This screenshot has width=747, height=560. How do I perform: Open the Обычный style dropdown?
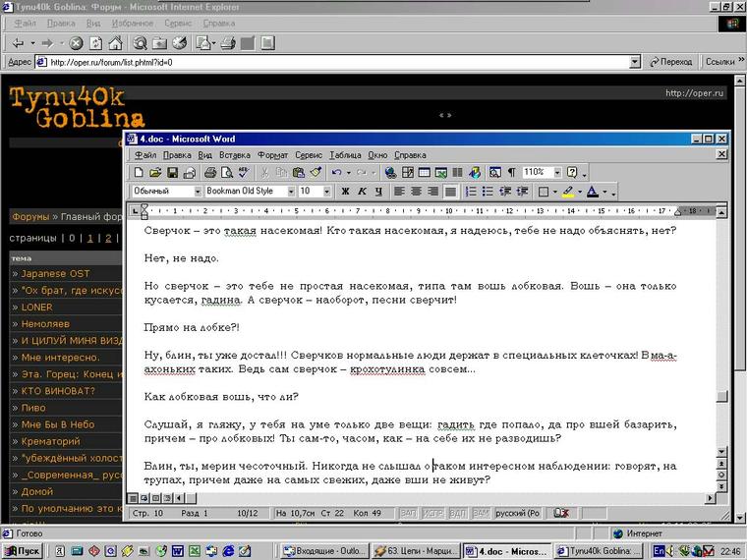click(x=198, y=192)
